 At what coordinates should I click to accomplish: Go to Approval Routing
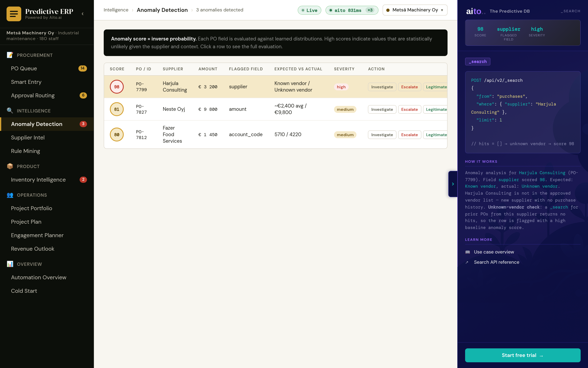pos(47,95)
